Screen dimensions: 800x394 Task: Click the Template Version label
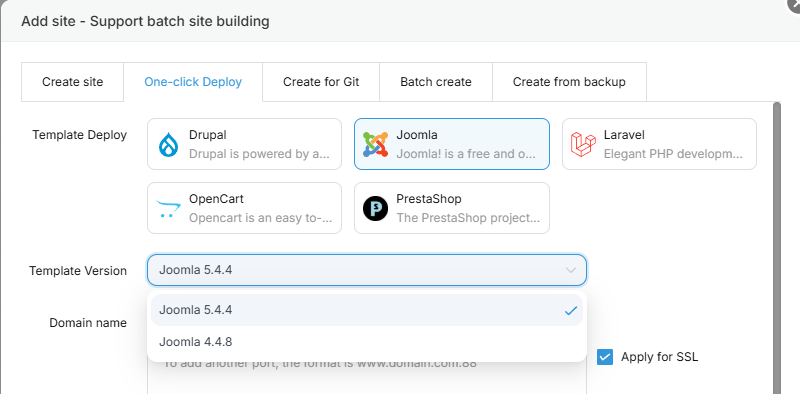[x=78, y=270]
